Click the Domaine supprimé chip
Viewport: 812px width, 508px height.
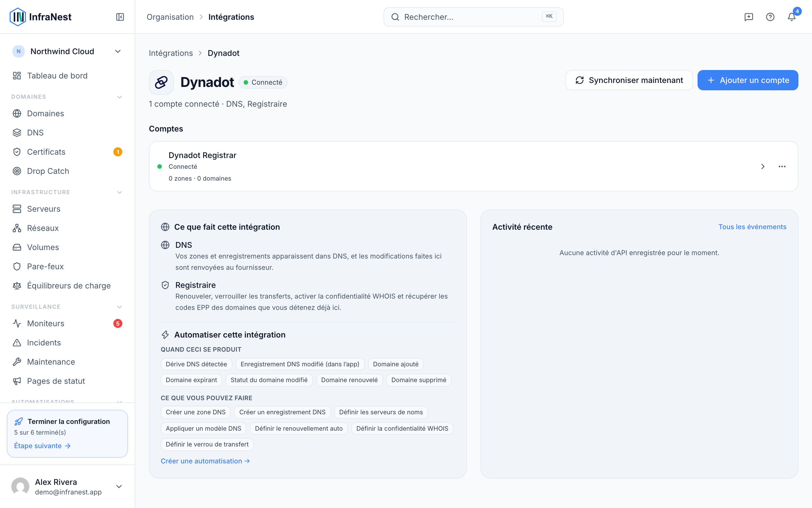(419, 380)
